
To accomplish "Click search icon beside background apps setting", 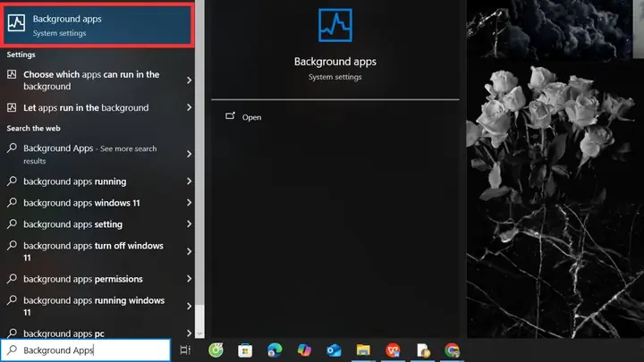I will coord(12,223).
